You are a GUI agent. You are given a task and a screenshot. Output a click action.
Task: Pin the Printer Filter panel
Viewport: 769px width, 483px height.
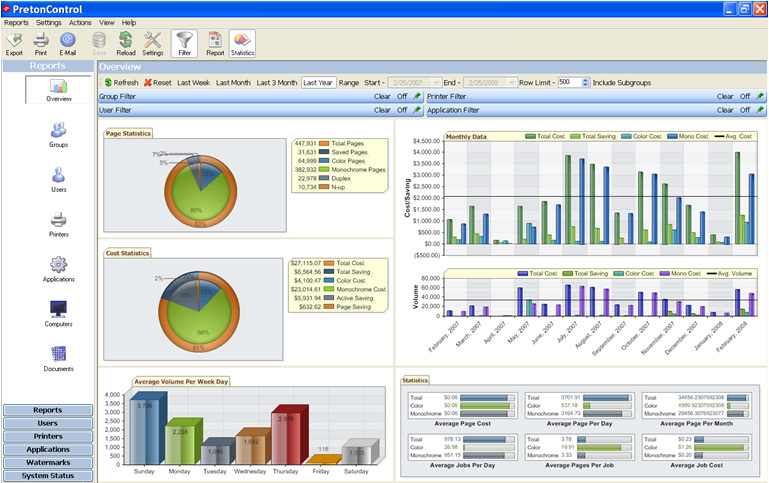pyautogui.click(x=760, y=96)
